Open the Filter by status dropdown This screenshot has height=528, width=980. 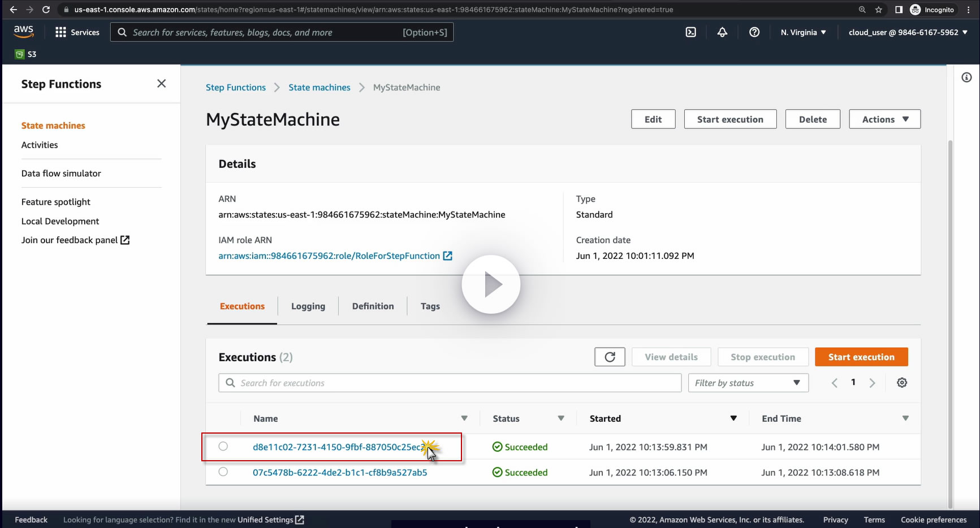click(x=748, y=383)
